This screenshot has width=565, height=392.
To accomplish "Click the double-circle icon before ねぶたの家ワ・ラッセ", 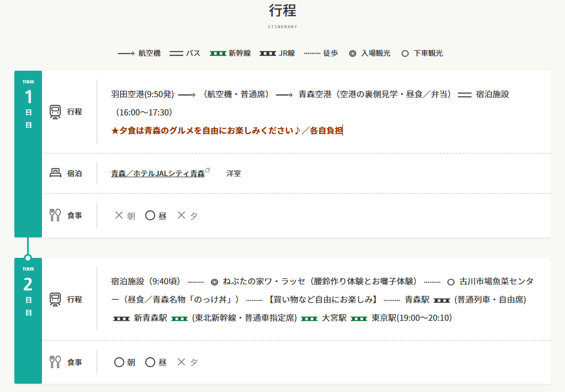I will tap(215, 282).
